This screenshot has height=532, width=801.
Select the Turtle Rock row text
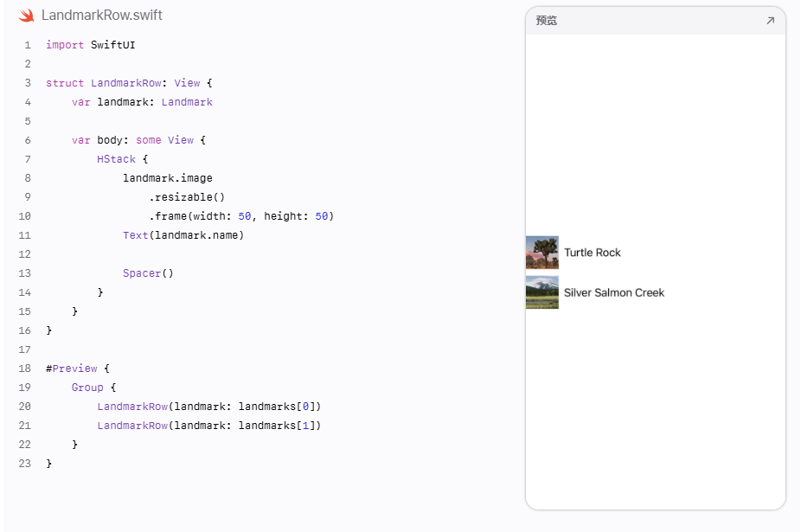[x=592, y=253]
